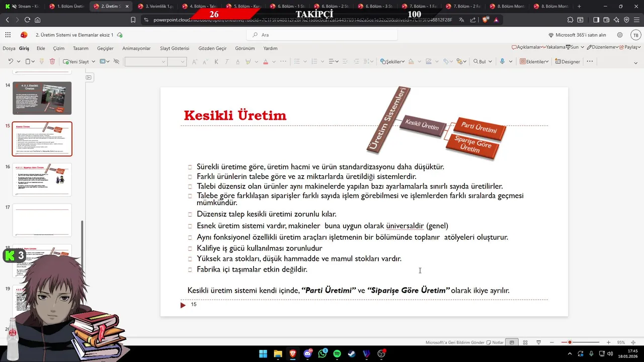This screenshot has width=644, height=362.
Task: Switch to the Slayt Gösterisi tab
Action: click(175, 48)
